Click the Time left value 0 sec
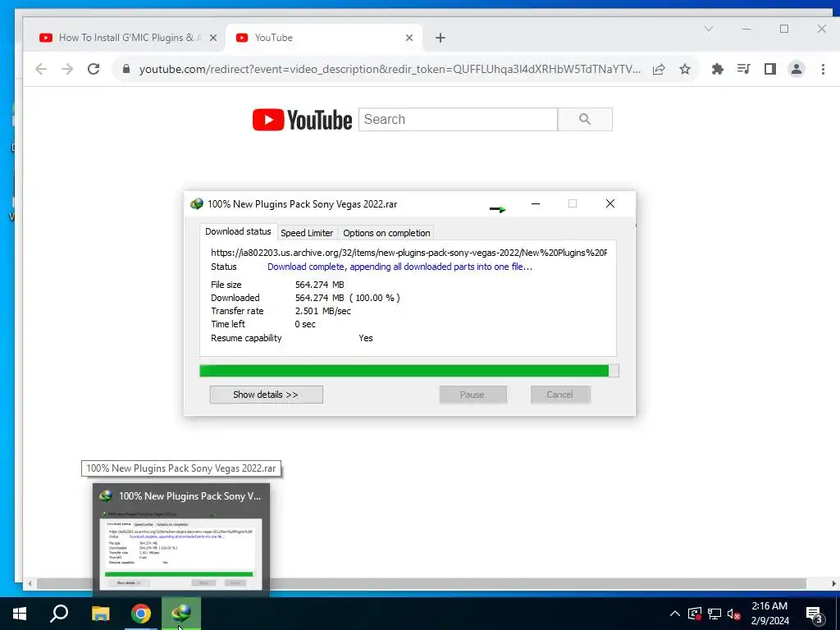Image resolution: width=840 pixels, height=630 pixels. point(305,325)
